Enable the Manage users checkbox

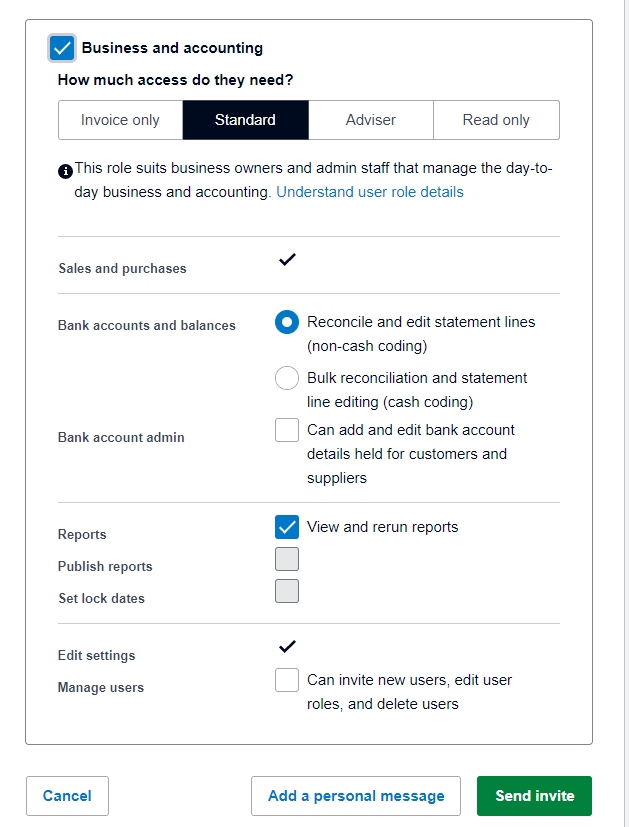(x=287, y=680)
